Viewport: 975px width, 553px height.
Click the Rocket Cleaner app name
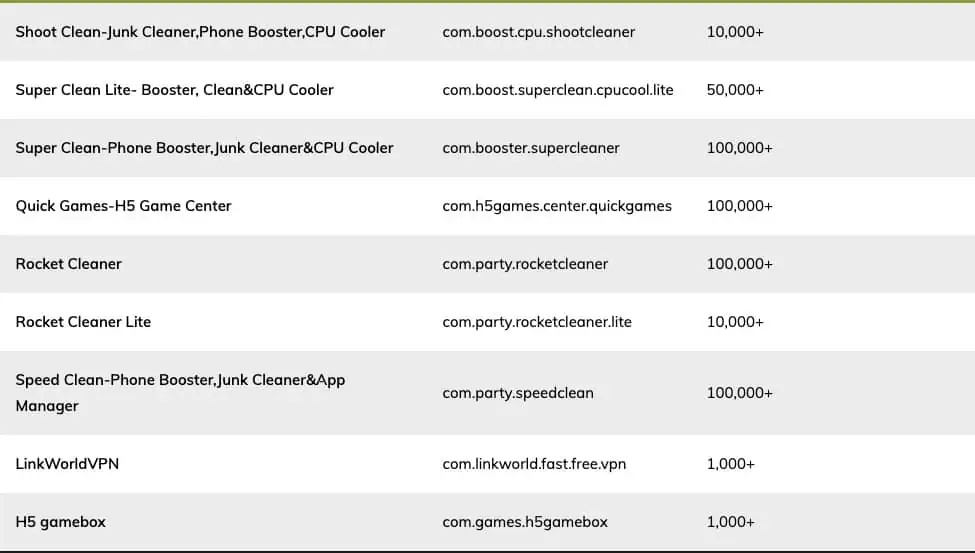68,264
